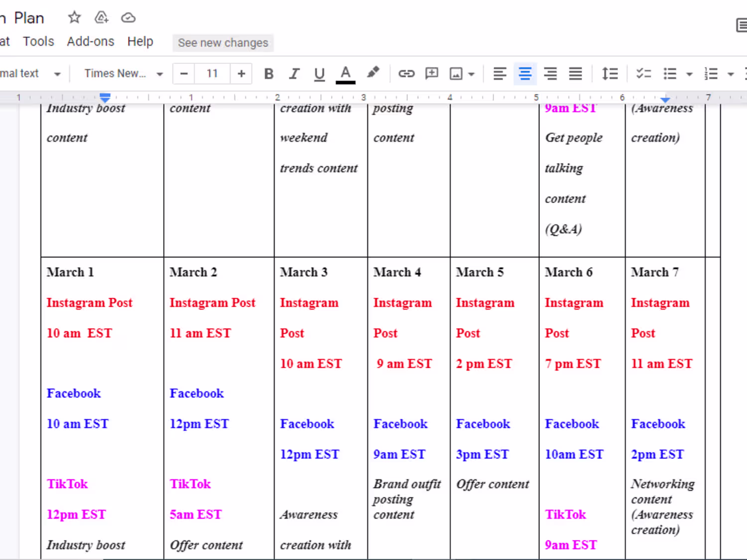This screenshot has height=560, width=747.
Task: Click the See new changes button
Action: [223, 43]
